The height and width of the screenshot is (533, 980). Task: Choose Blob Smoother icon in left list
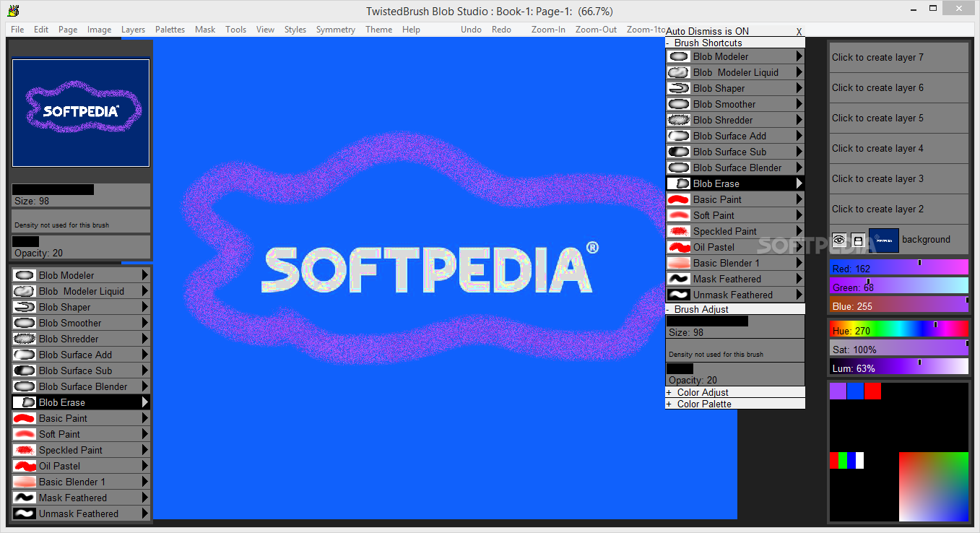[x=25, y=323]
